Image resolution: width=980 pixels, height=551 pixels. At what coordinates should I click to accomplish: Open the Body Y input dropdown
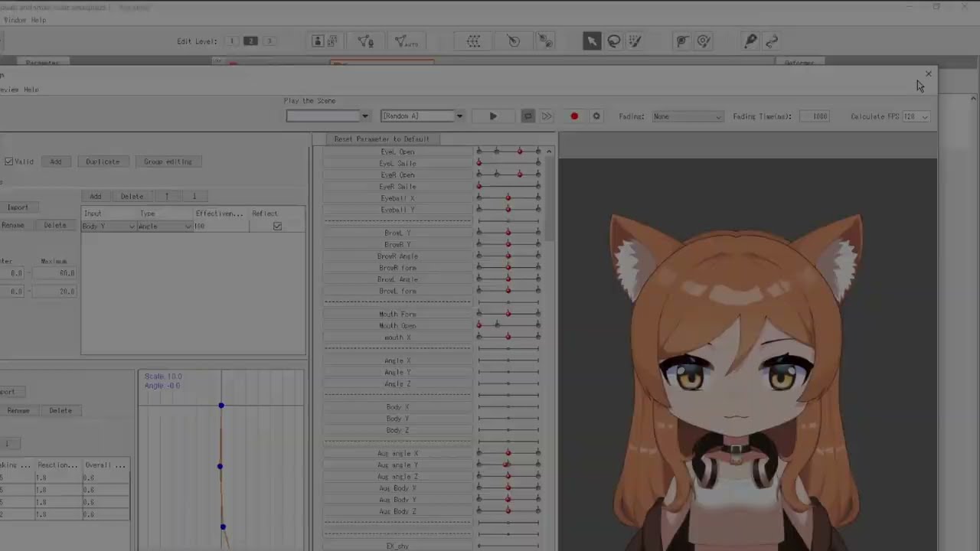pos(109,227)
